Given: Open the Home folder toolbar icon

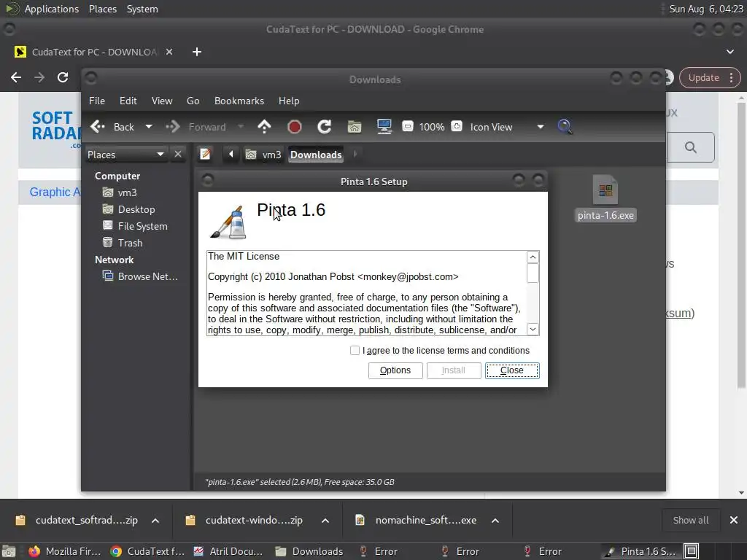Looking at the screenshot, I should [x=355, y=127].
